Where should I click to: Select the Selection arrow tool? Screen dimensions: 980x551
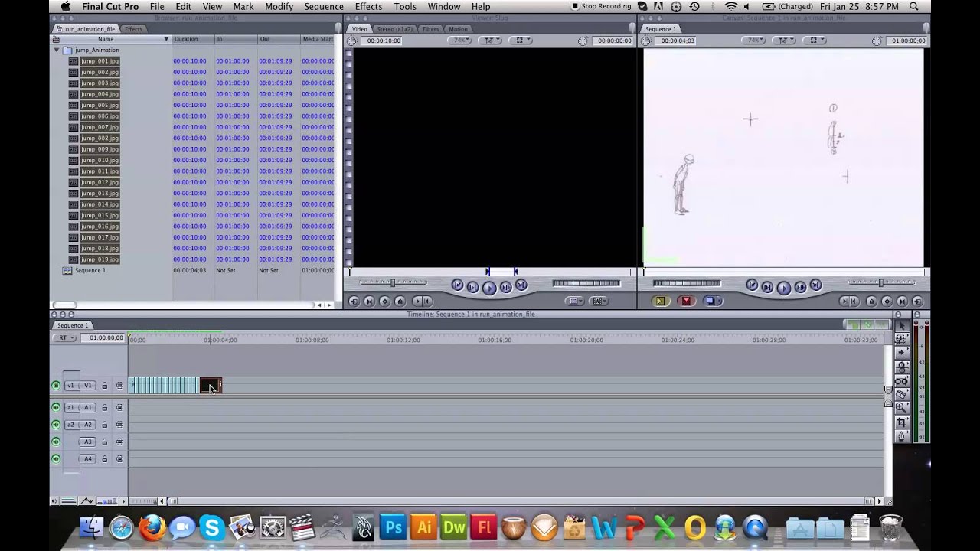pyautogui.click(x=901, y=325)
